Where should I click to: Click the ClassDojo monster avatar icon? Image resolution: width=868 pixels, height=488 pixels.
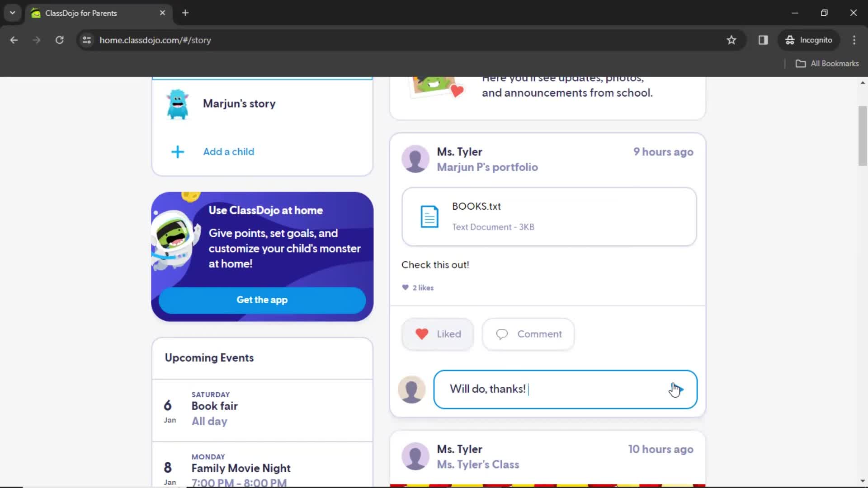(x=177, y=103)
